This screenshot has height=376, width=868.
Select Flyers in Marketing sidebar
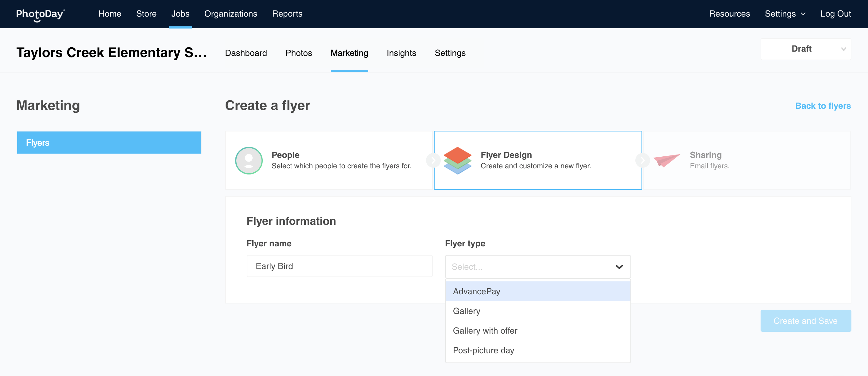click(109, 143)
